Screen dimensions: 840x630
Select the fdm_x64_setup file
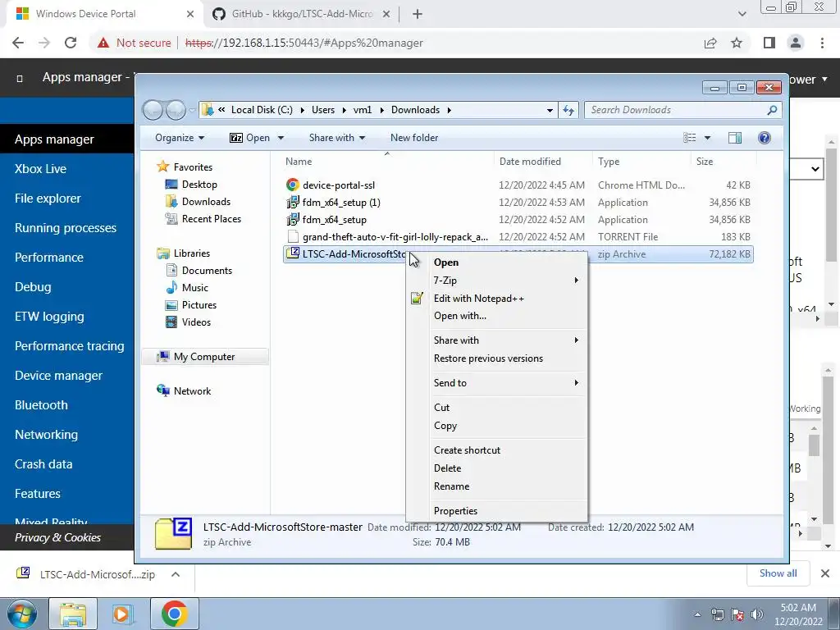(x=335, y=220)
